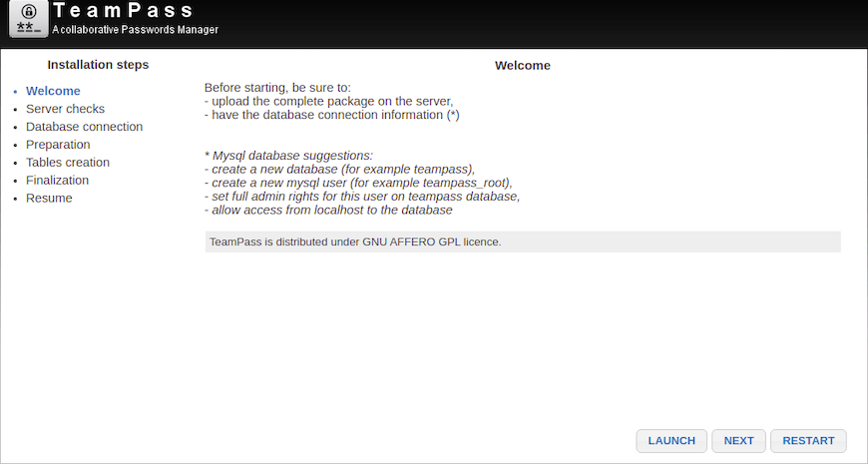Click 'set full admin rights' suggestion line
The height and width of the screenshot is (464, 868).
pyautogui.click(x=362, y=196)
